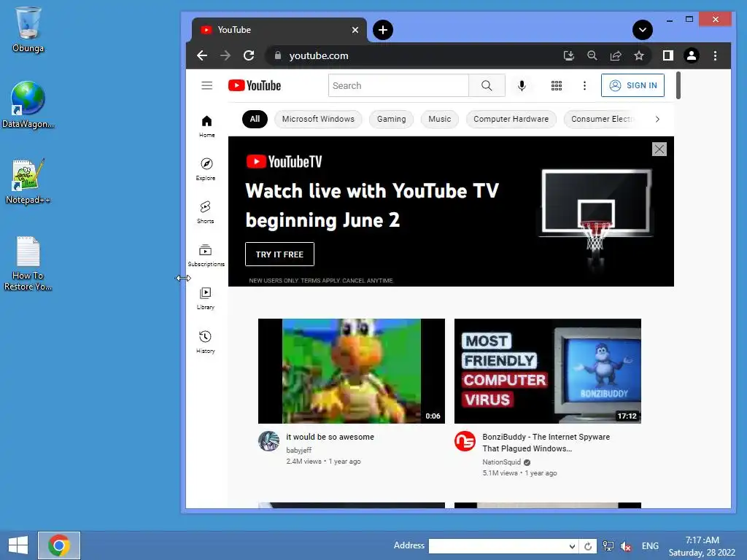Play Most Friendly Computer Virus thumbnail

tap(548, 371)
